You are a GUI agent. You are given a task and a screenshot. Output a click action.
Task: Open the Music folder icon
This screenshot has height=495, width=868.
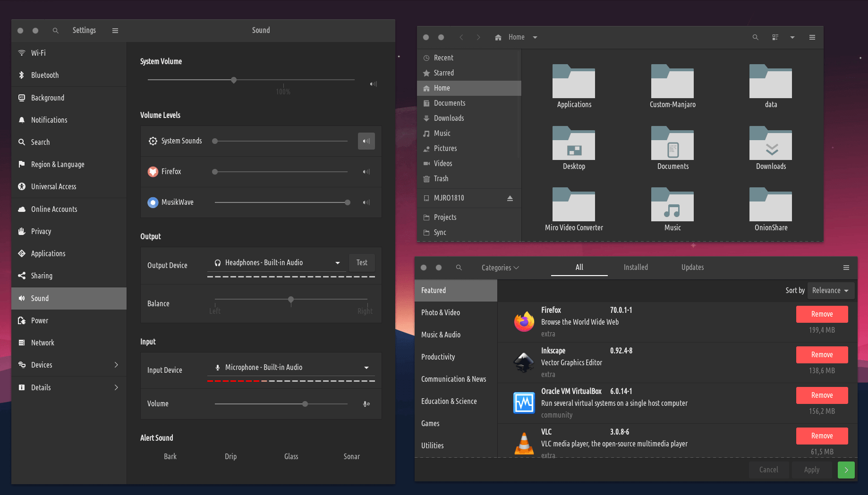(672, 206)
